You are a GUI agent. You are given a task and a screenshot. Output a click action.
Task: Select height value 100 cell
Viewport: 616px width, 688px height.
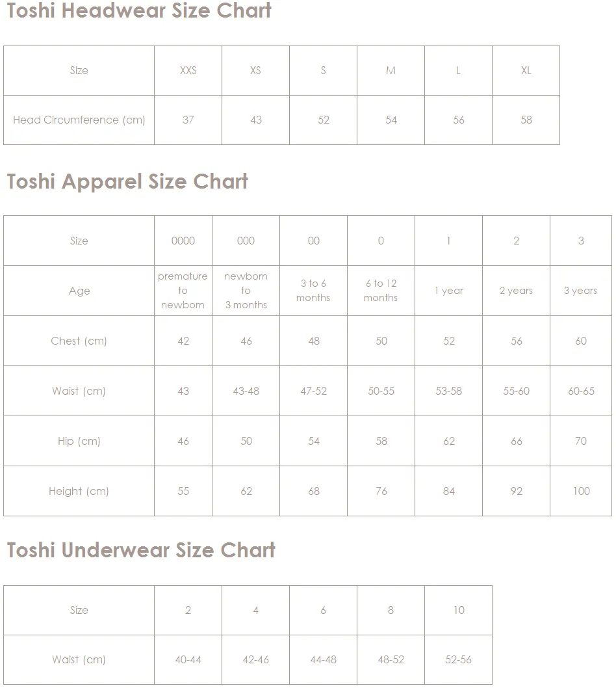click(581, 491)
